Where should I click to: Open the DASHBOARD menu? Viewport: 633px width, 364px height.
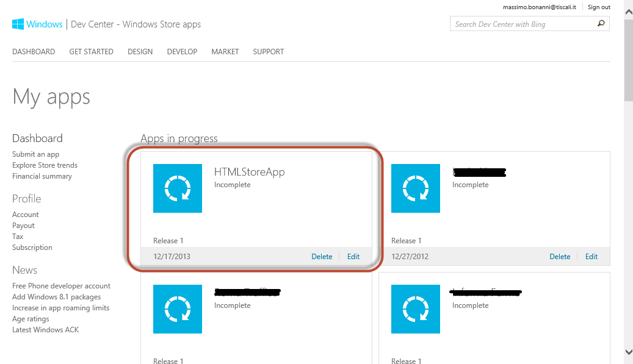[34, 52]
